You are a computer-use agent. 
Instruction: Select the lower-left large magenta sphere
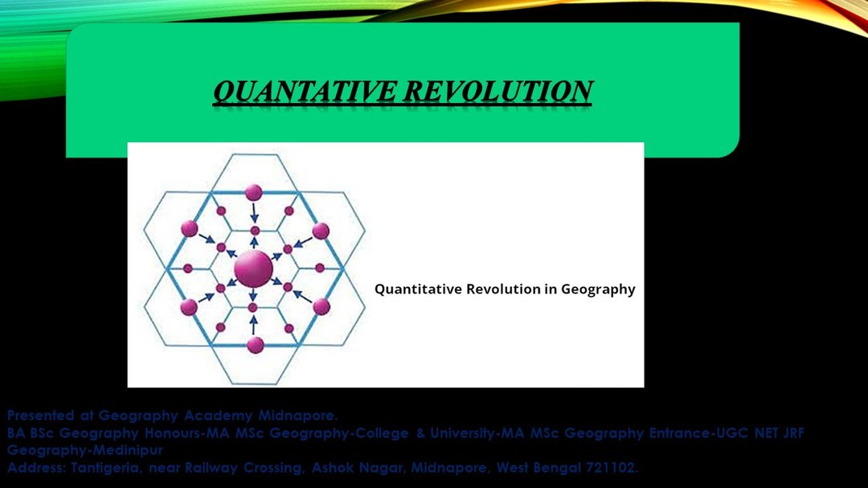(189, 306)
